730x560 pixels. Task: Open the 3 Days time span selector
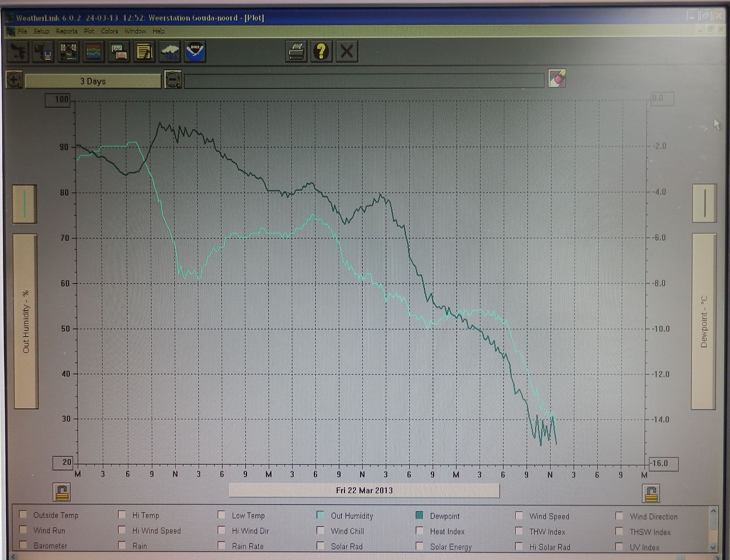click(x=93, y=81)
